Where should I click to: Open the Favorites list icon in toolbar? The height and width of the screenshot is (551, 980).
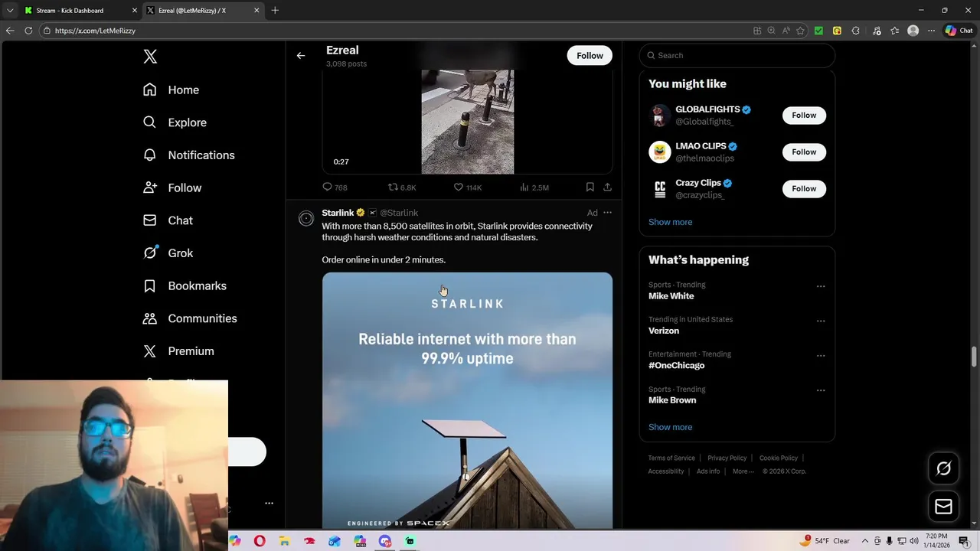(x=894, y=31)
